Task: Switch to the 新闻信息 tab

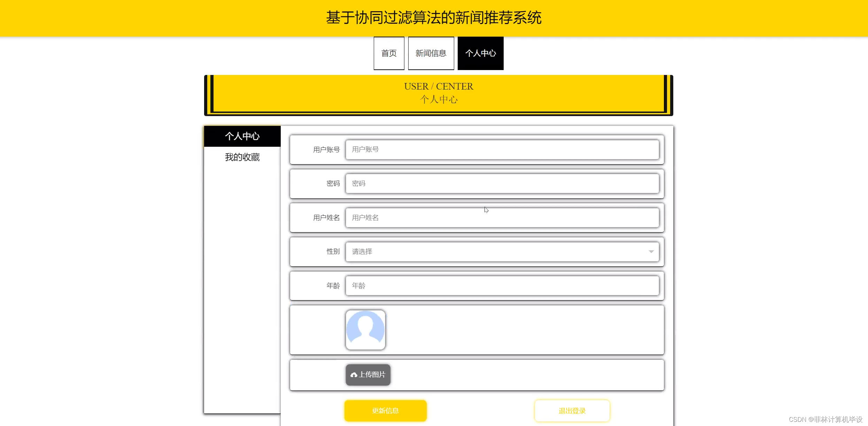Action: coord(431,53)
